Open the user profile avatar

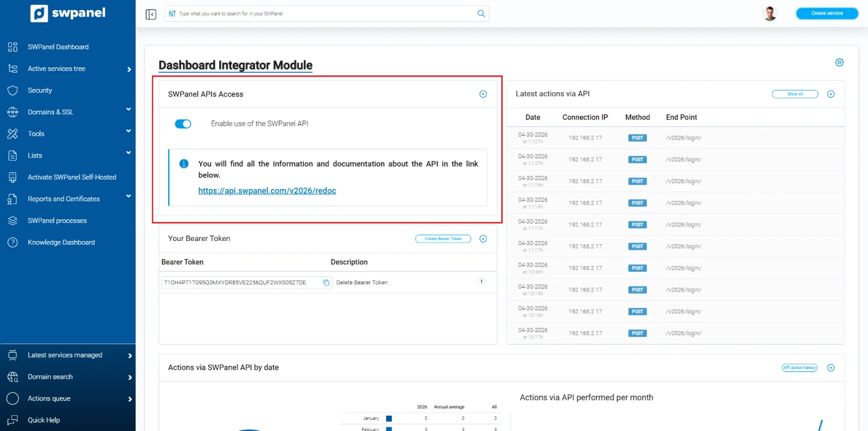770,14
